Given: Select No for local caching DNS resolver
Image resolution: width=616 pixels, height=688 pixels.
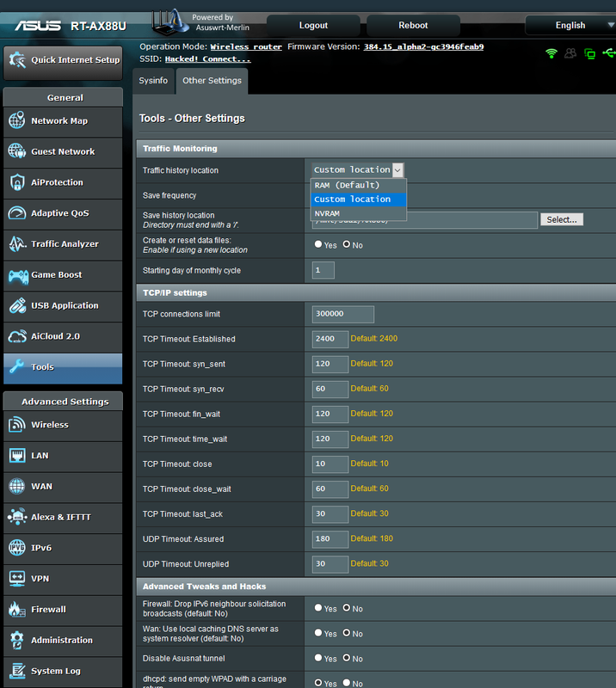Looking at the screenshot, I should (x=347, y=633).
